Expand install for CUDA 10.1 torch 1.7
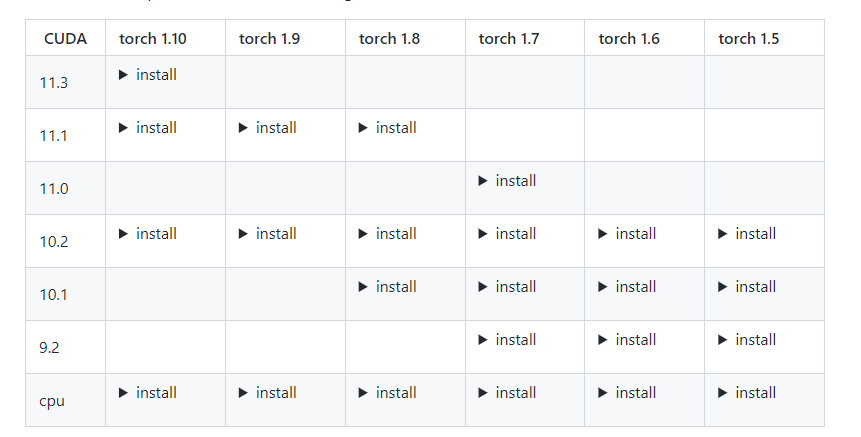The height and width of the screenshot is (437, 861). coord(508,287)
